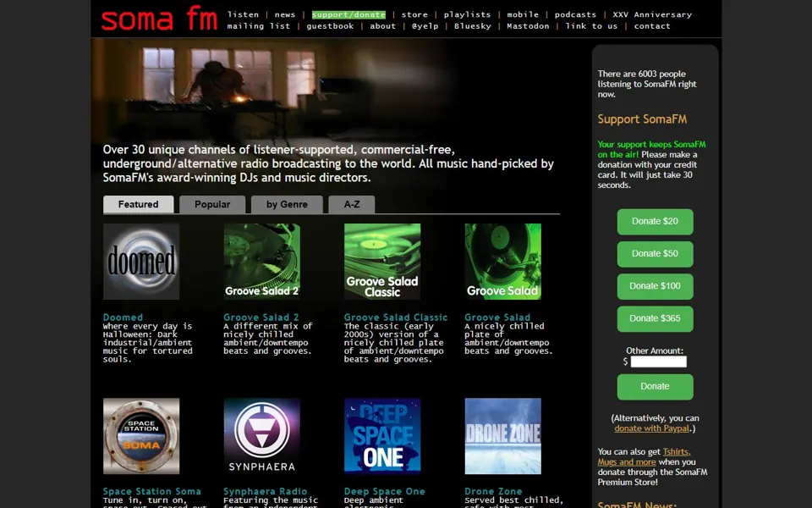The image size is (812, 508).
Task: Open the playlists menu item
Action: (x=467, y=14)
